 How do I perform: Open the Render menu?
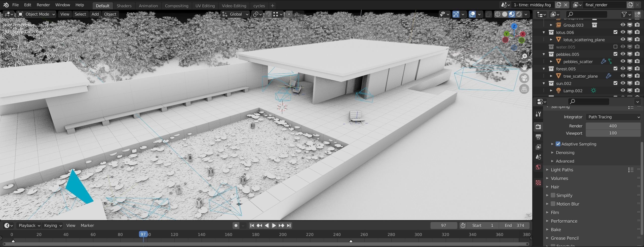click(43, 5)
